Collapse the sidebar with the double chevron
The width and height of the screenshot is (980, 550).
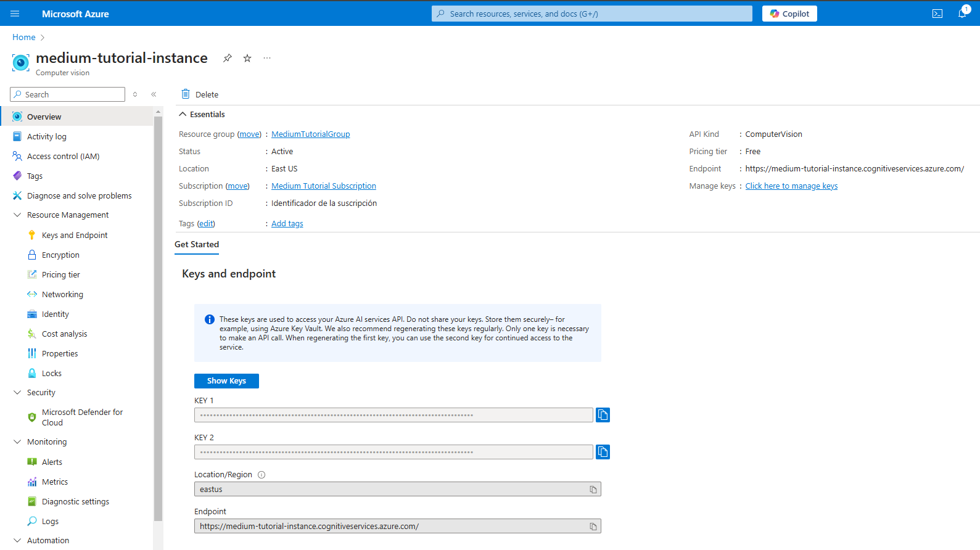click(154, 94)
